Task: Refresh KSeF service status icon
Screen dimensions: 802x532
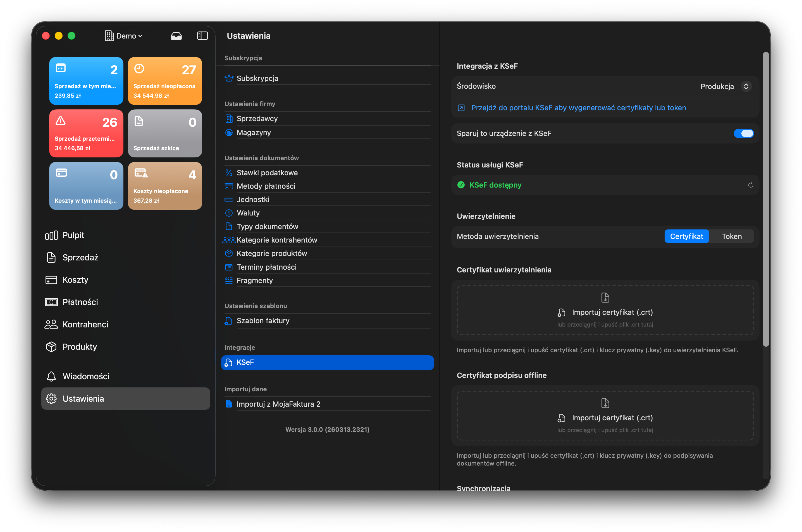Action: 750,185
